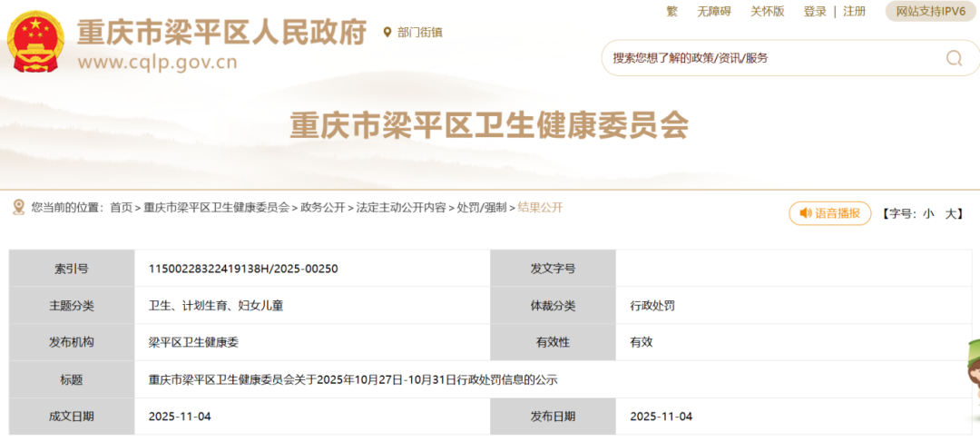Go to 首页 in the breadcrumb

tap(121, 207)
